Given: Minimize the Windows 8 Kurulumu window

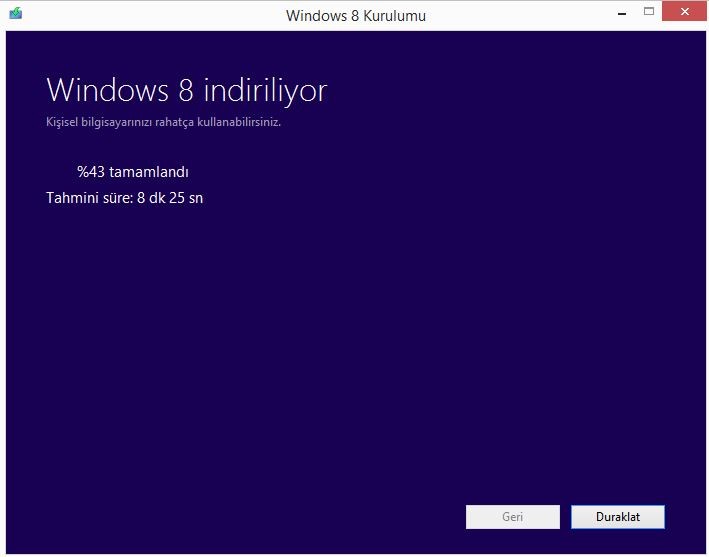Looking at the screenshot, I should (622, 13).
